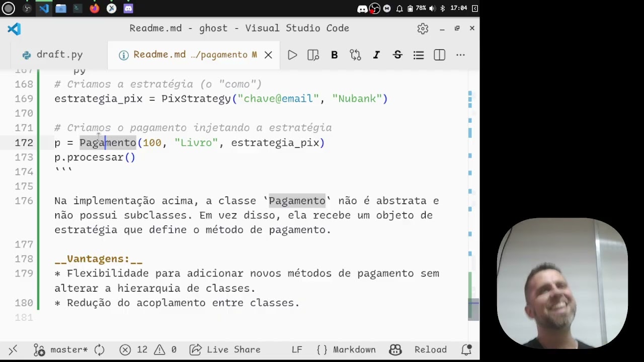Close the Readme.md tab
This screenshot has width=644, height=362.
pyautogui.click(x=268, y=55)
